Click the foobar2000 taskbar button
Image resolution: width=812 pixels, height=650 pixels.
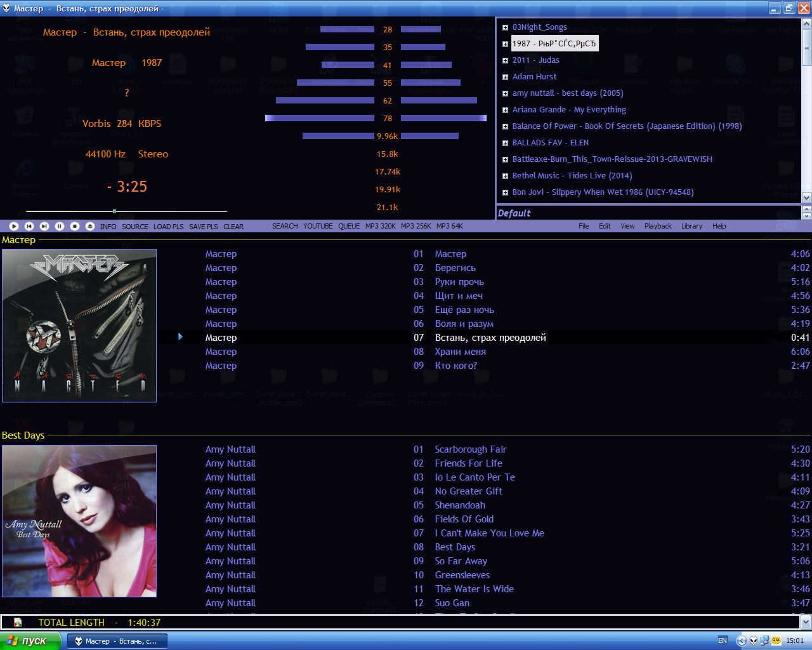coord(117,641)
